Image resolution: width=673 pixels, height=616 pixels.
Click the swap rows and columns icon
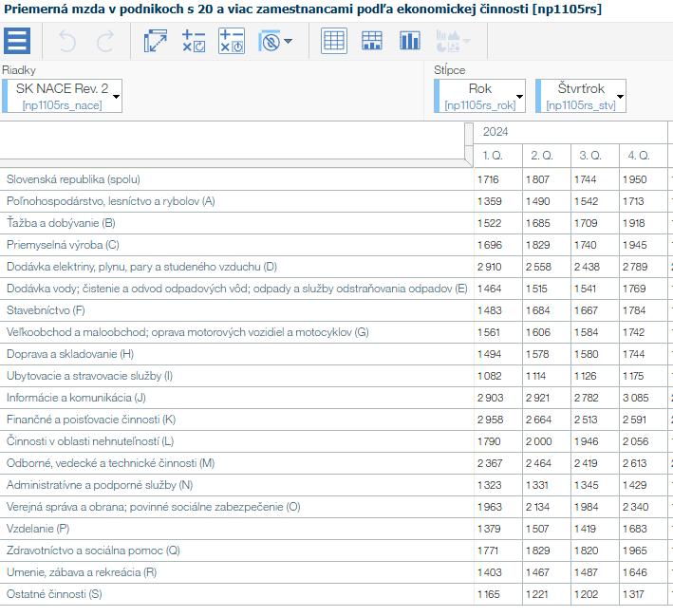(155, 41)
